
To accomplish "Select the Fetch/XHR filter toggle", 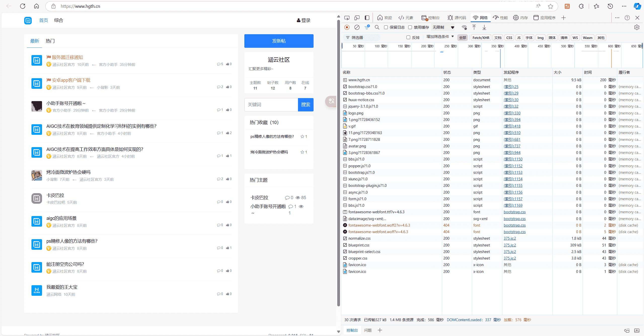I will (x=481, y=37).
